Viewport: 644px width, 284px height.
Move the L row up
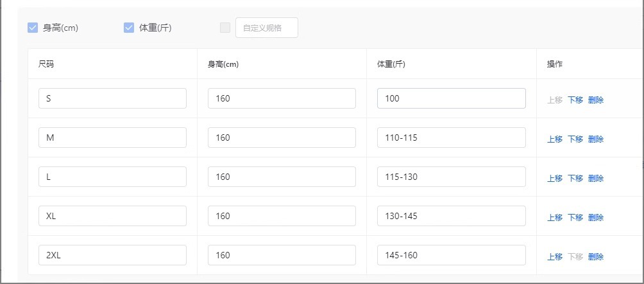coord(554,178)
